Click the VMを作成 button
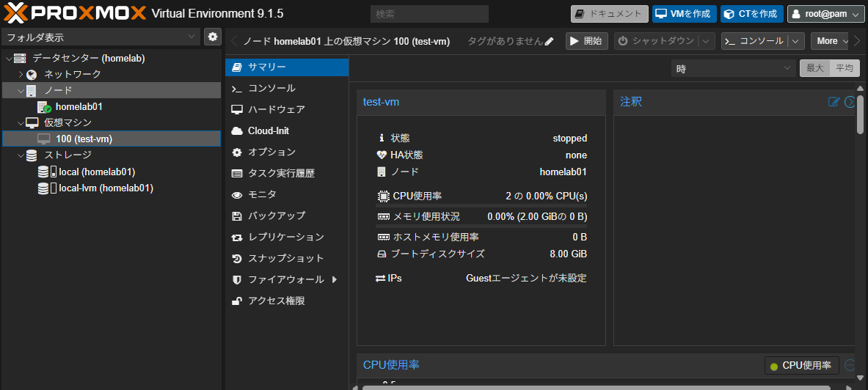 pyautogui.click(x=685, y=14)
